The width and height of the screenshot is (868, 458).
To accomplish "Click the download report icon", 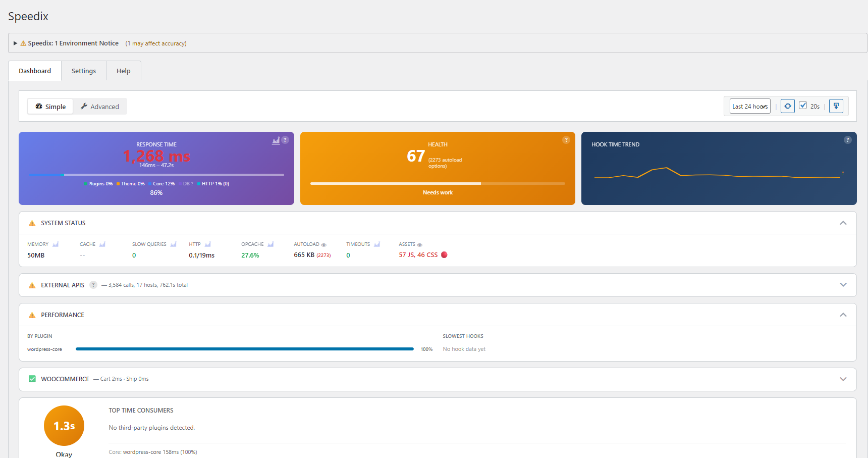I will click(x=836, y=106).
